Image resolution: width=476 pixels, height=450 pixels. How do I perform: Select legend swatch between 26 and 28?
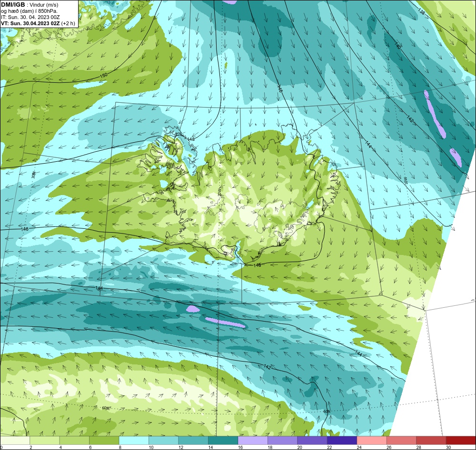[402, 440]
